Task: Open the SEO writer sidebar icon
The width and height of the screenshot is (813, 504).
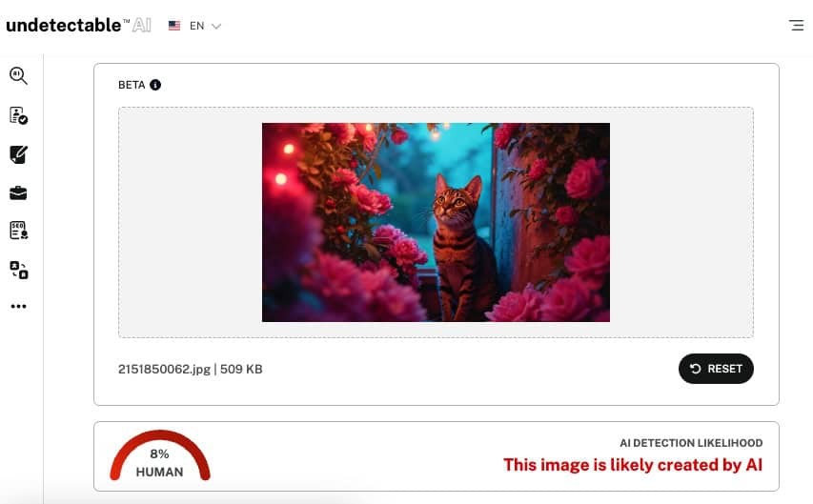Action: 18,231
